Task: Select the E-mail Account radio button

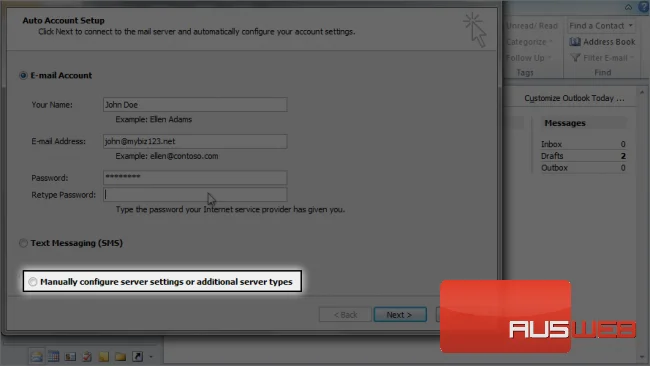Action: point(23,75)
